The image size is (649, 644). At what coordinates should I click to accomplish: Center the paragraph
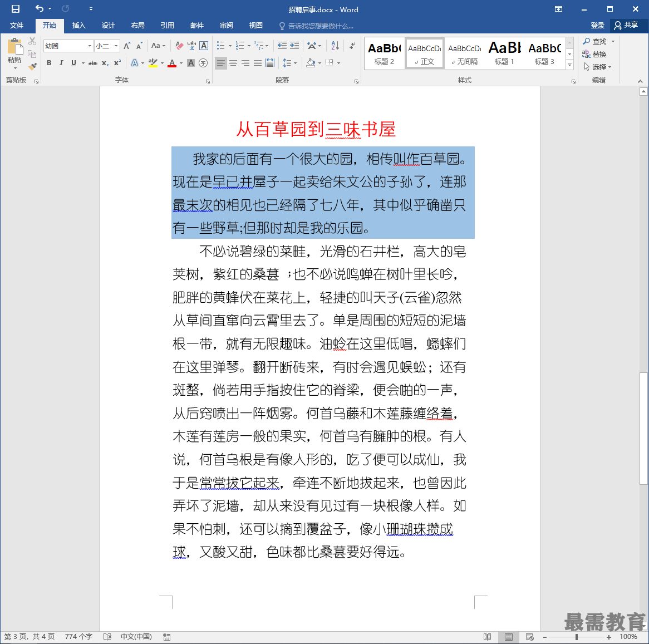pyautogui.click(x=233, y=63)
